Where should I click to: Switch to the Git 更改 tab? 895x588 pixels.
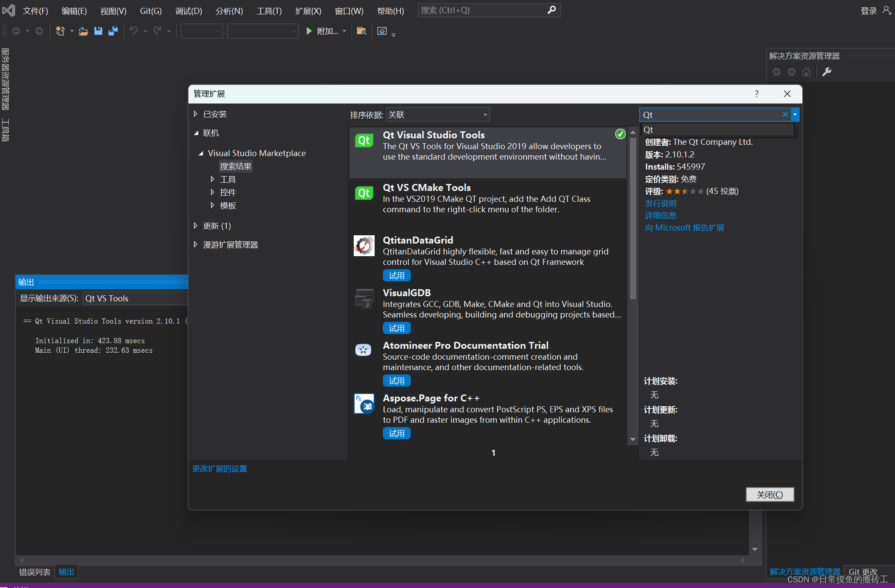click(863, 572)
